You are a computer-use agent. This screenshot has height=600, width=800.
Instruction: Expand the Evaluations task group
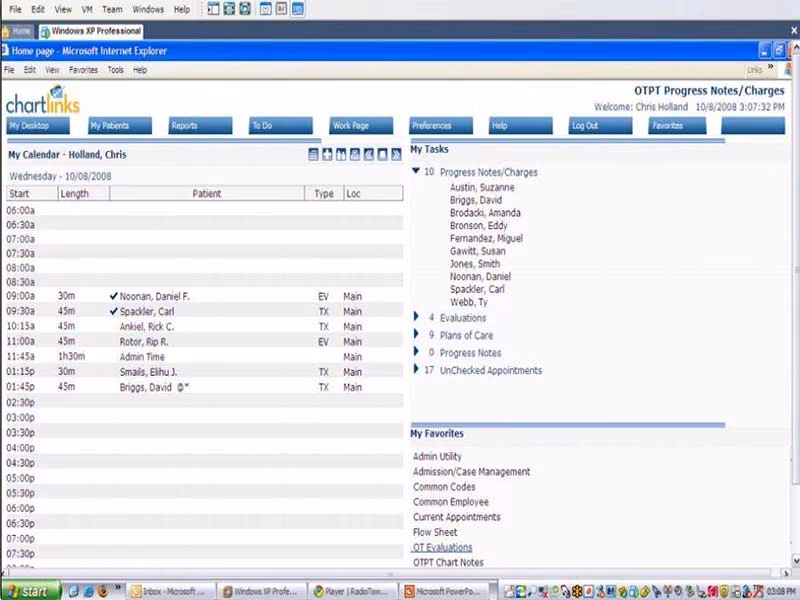416,317
